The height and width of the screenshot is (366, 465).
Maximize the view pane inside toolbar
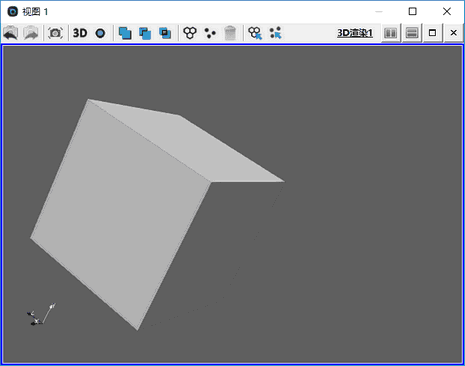pos(433,33)
